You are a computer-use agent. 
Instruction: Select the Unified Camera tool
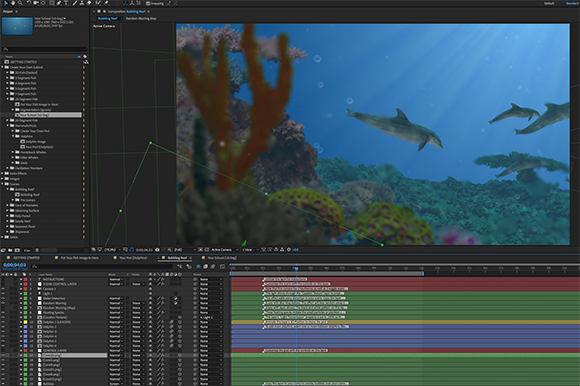pos(36,3)
